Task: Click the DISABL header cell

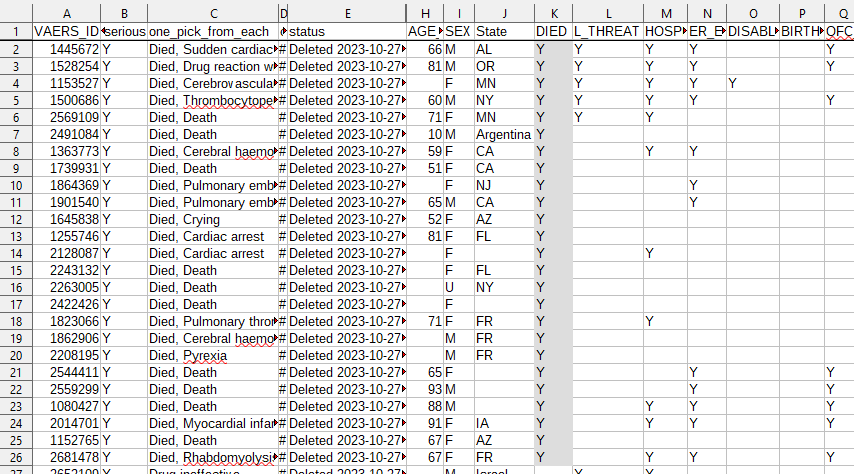Action: click(753, 32)
